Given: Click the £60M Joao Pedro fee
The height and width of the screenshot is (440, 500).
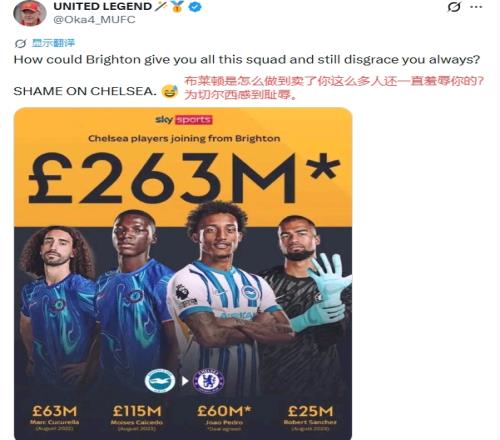Looking at the screenshot, I should point(223,411).
